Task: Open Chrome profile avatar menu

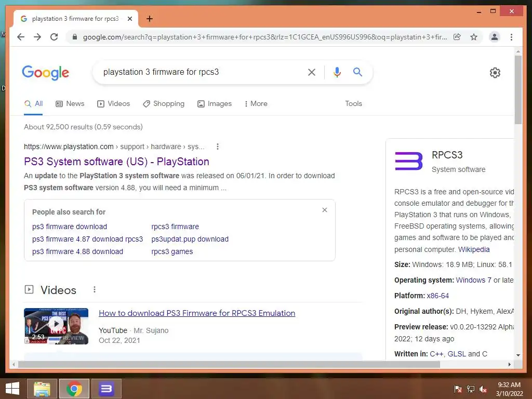Action: pyautogui.click(x=495, y=37)
